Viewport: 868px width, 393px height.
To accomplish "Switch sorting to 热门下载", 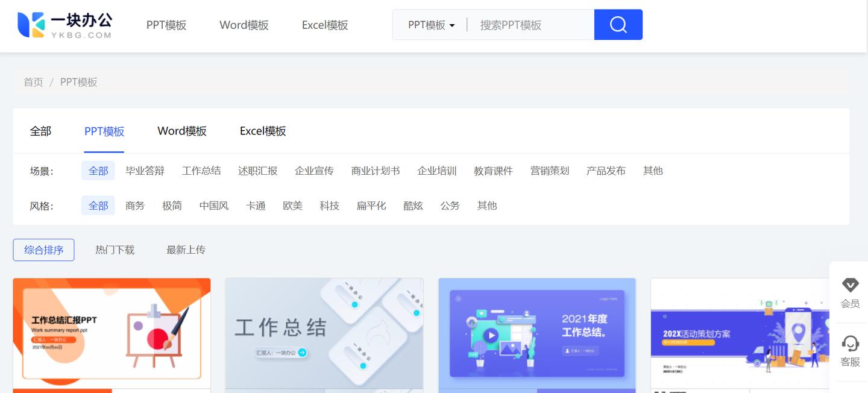I will [x=115, y=250].
